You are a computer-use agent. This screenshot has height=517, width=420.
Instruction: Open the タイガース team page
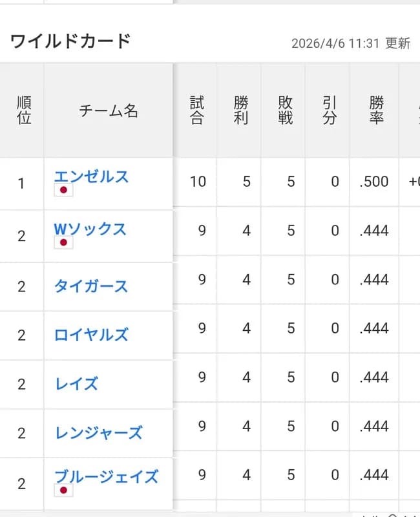91,287
